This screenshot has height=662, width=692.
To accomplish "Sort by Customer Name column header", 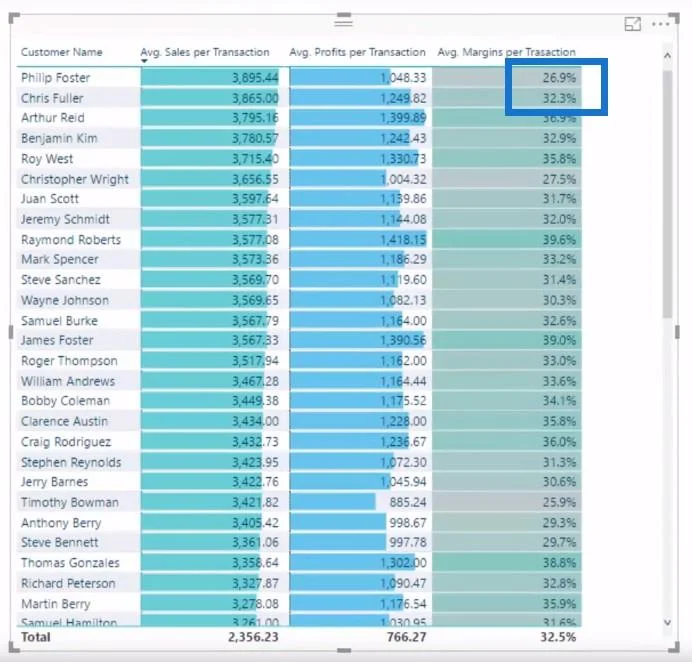I will 62,52.
